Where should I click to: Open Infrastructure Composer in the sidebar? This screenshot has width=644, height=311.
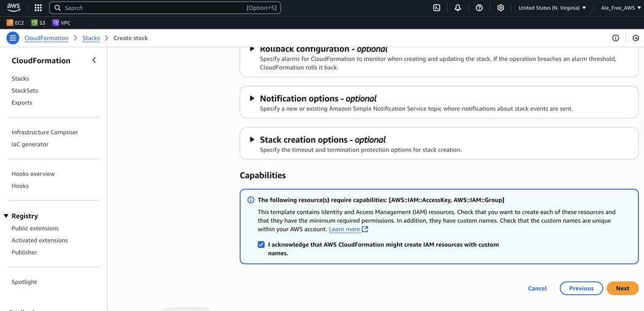[x=45, y=132]
